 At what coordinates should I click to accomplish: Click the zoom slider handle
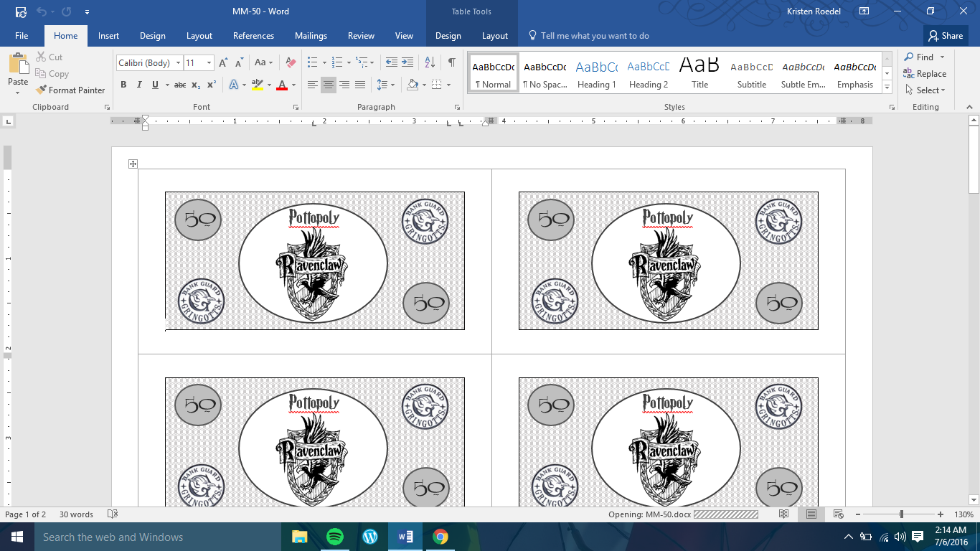[x=902, y=514]
